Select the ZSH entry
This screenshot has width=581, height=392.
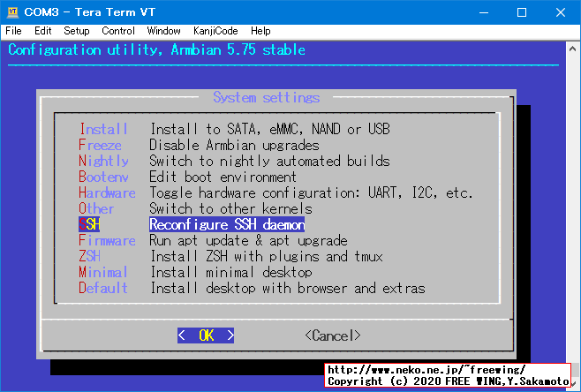(x=89, y=256)
